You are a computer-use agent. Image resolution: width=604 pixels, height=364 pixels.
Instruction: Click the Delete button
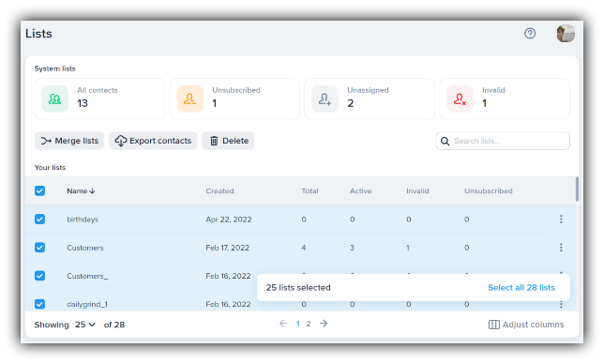(228, 141)
